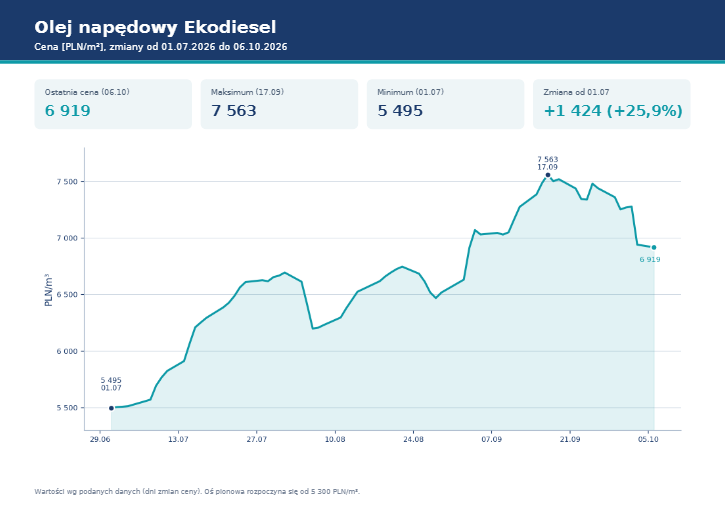Click the 29.06 x-axis date label
Screen dimensions: 725x512
tap(100, 439)
